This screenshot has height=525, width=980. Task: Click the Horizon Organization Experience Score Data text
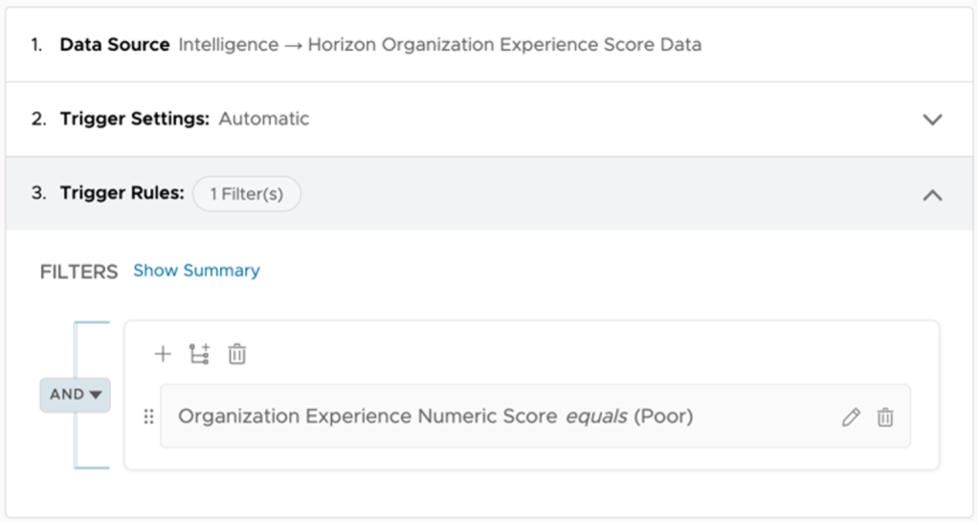click(504, 45)
